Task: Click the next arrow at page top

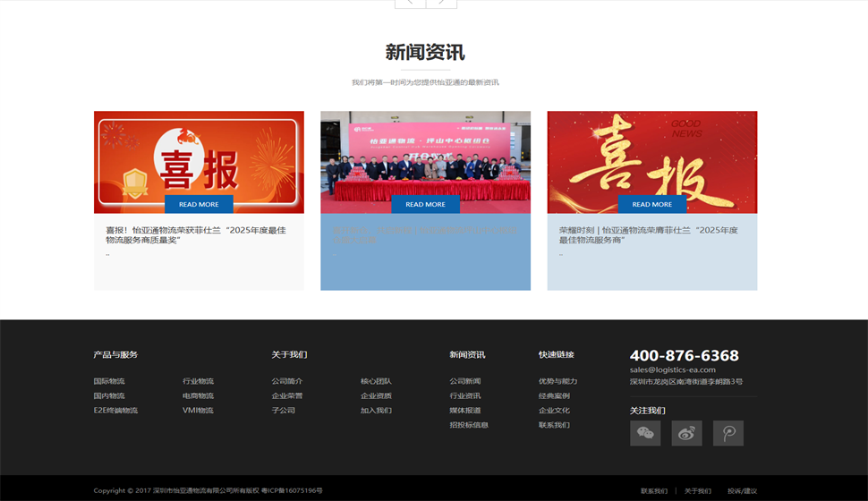Action: (441, 3)
